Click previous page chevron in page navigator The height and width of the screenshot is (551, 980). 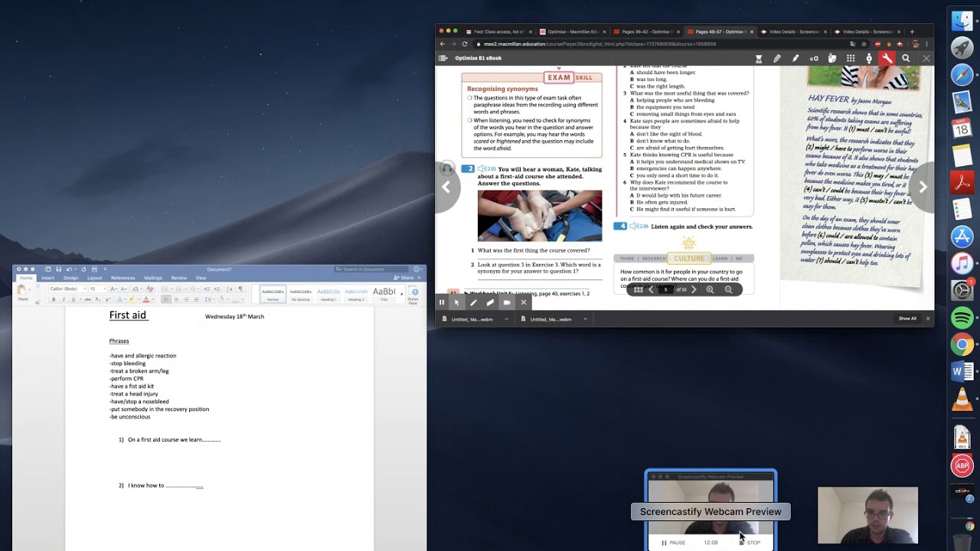651,289
